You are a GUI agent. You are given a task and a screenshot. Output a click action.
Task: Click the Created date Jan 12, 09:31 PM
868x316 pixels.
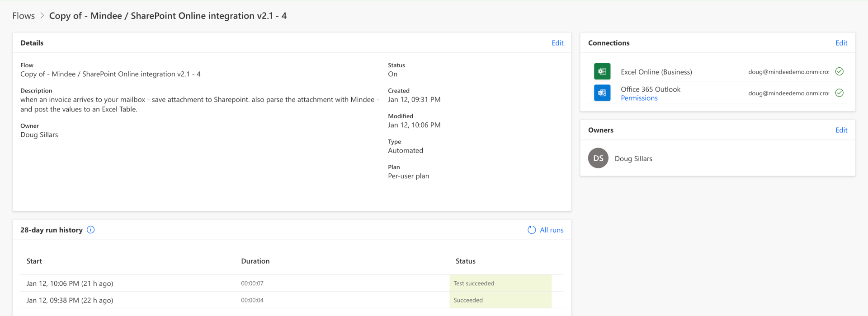414,99
